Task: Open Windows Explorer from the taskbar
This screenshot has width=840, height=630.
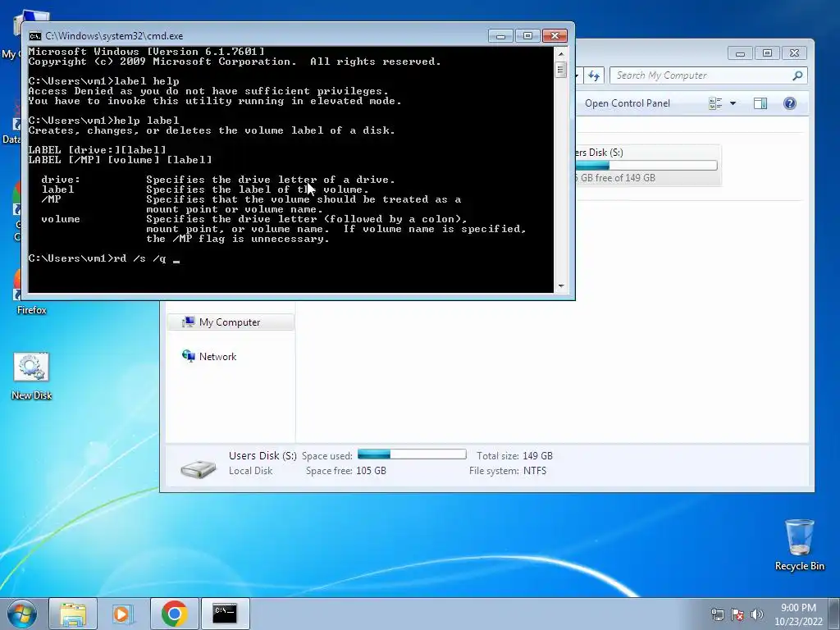Action: [x=73, y=614]
